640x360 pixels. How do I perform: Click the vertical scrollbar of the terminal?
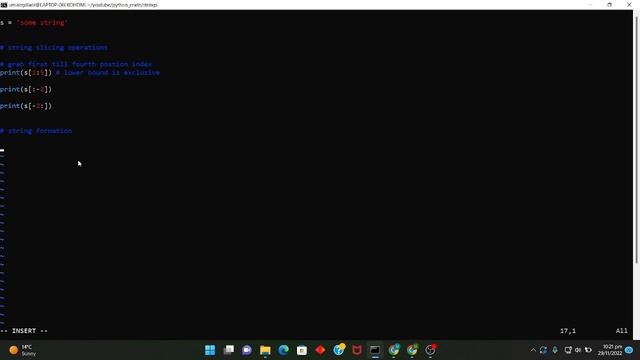point(636,139)
